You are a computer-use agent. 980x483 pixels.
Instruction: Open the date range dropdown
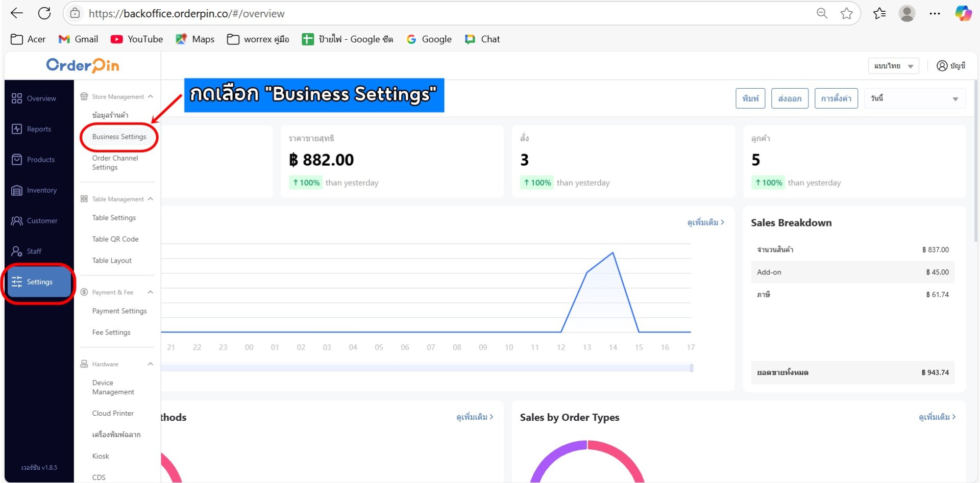click(915, 98)
